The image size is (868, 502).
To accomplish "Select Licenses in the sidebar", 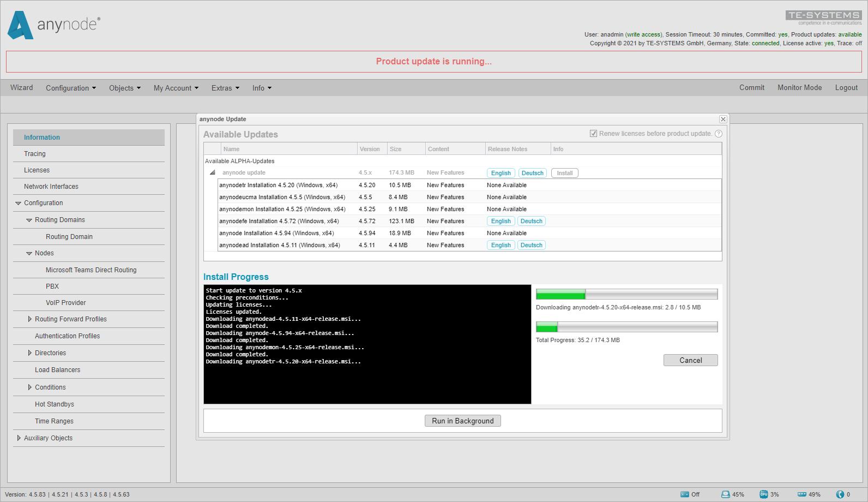I will (89, 170).
